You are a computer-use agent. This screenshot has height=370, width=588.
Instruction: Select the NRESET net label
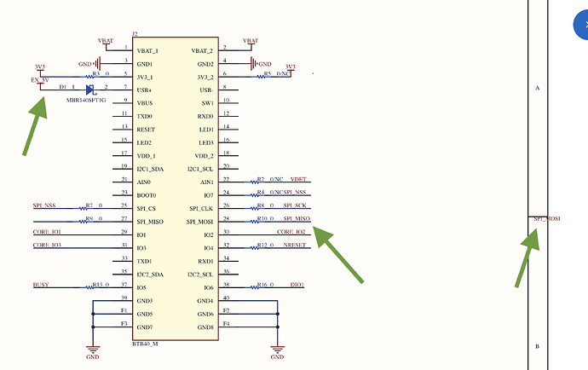[x=295, y=245]
